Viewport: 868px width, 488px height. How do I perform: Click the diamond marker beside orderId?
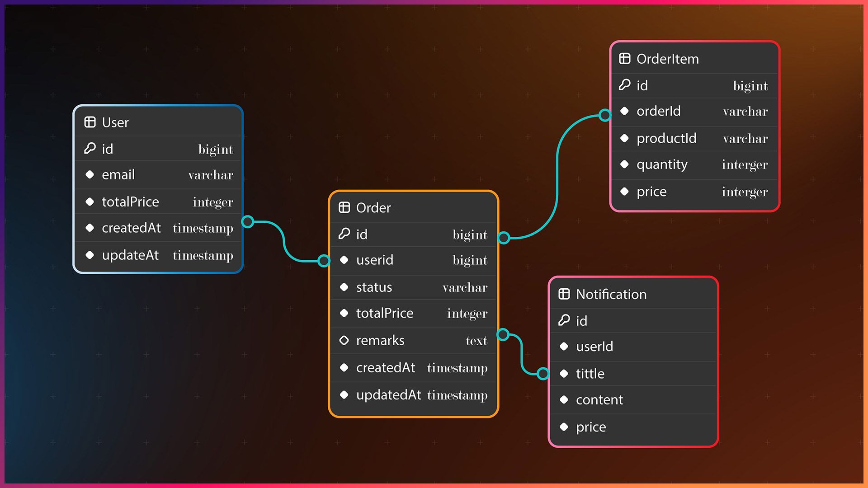point(624,111)
